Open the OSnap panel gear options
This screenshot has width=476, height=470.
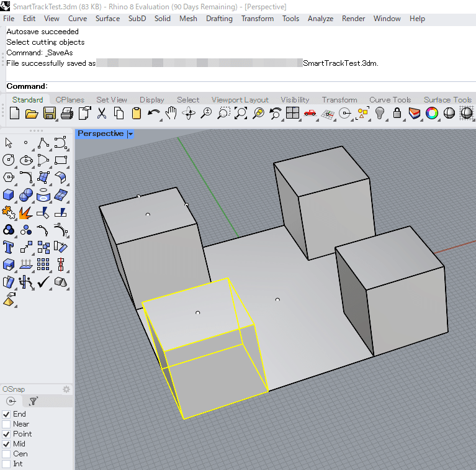coord(66,389)
